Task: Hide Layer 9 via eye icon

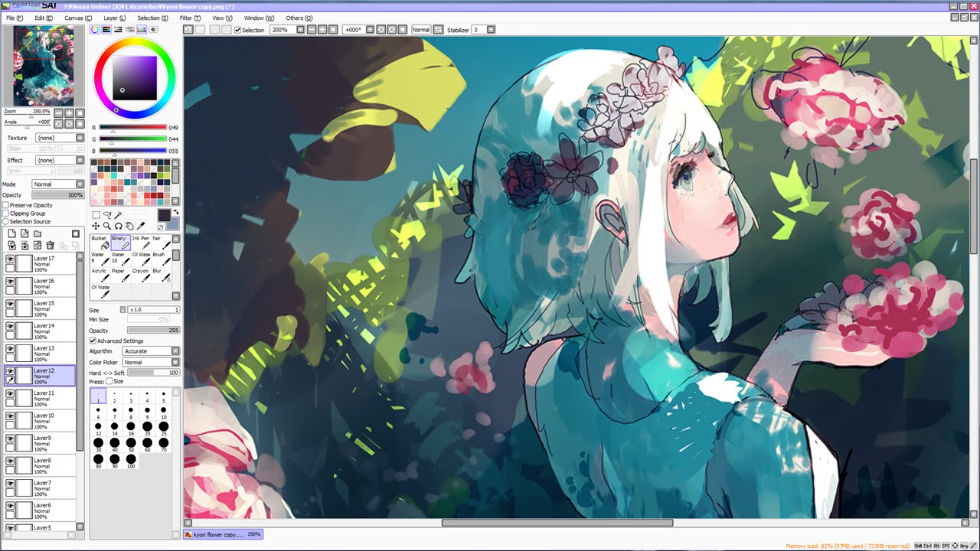Action: click(x=10, y=439)
